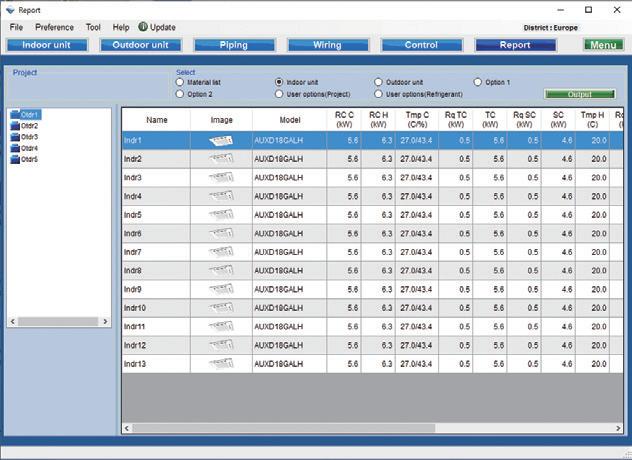The width and height of the screenshot is (632, 460).
Task: Click the Tmp H (C) column header
Action: click(592, 120)
